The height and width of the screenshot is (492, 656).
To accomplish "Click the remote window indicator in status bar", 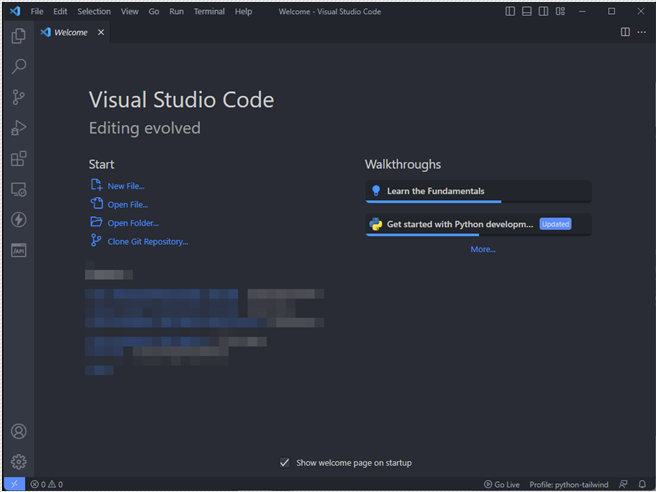I will pyautogui.click(x=14, y=484).
